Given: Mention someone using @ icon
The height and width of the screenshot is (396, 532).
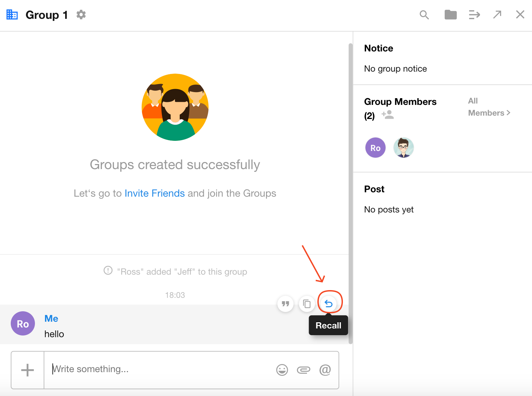Looking at the screenshot, I should coord(325,370).
